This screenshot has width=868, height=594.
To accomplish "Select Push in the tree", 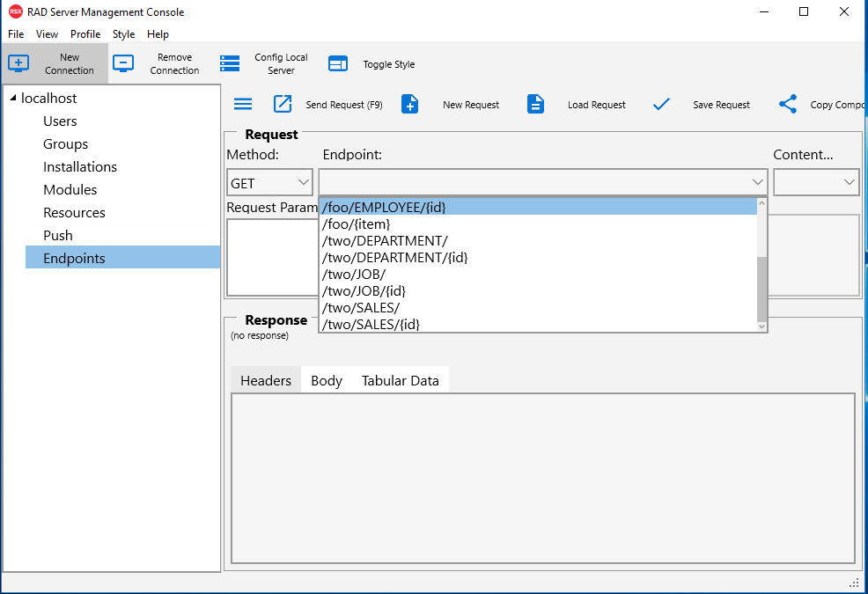I will (x=57, y=235).
